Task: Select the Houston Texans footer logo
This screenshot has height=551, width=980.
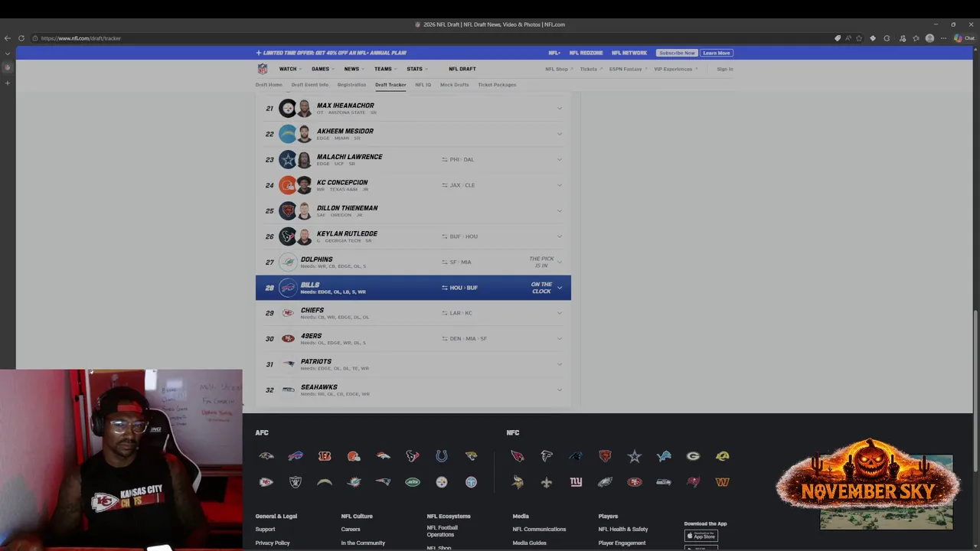Action: click(413, 456)
